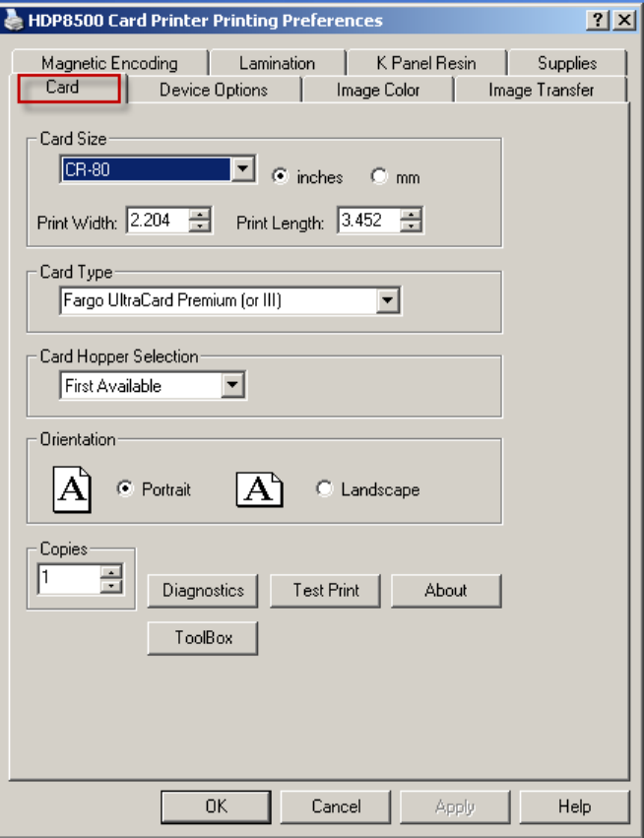Open the ToolBox button
This screenshot has height=838, width=644.
pyautogui.click(x=203, y=637)
